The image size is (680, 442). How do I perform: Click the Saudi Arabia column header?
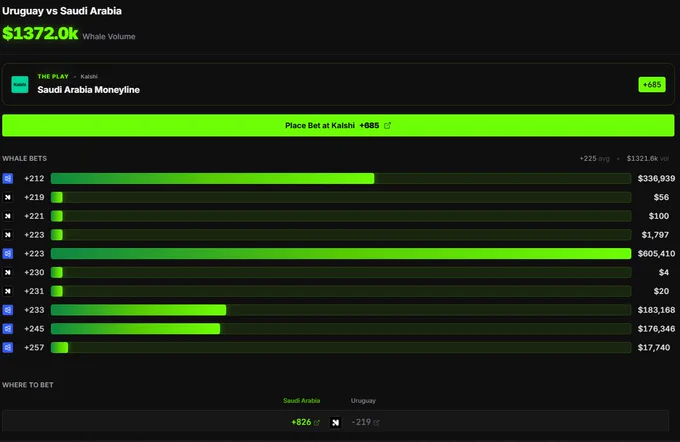click(301, 401)
